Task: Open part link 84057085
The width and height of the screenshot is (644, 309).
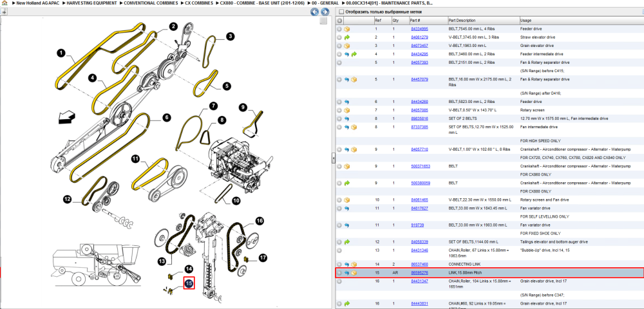Action: (x=419, y=110)
